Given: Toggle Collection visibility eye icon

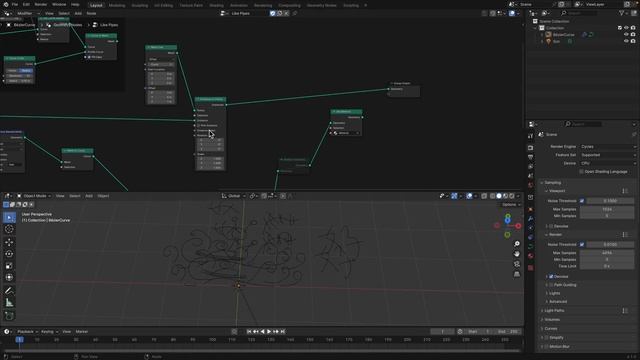Looking at the screenshot, I should pos(626,28).
